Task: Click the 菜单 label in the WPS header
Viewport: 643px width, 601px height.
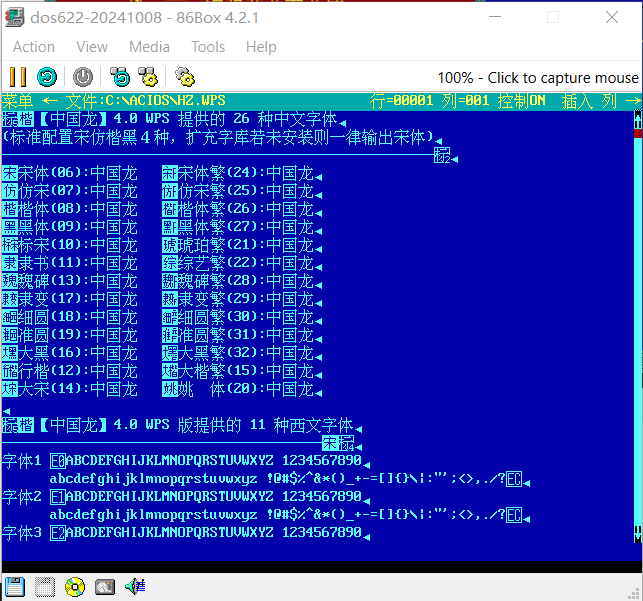Action: pos(18,101)
